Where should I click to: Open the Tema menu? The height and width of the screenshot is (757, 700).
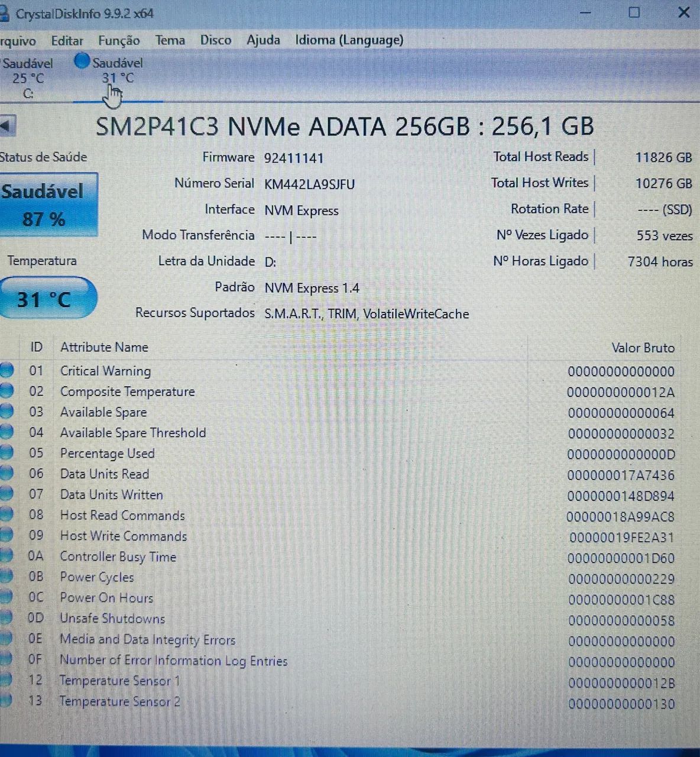(170, 40)
